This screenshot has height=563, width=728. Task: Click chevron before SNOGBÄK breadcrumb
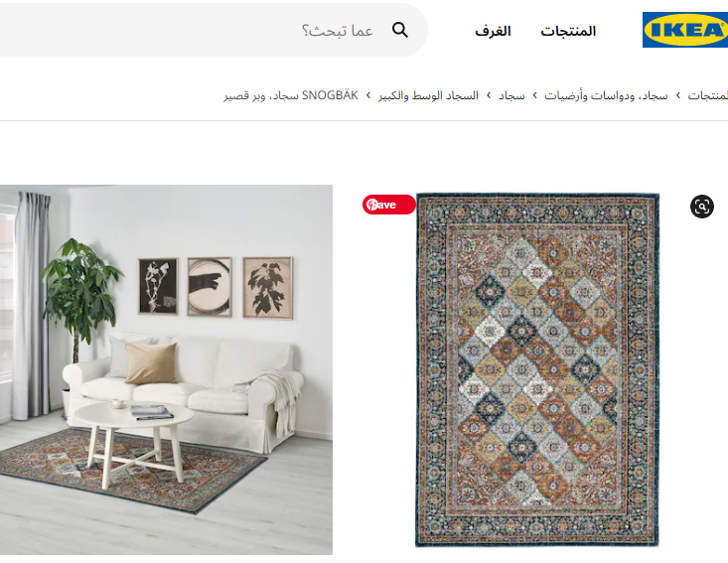(x=368, y=95)
